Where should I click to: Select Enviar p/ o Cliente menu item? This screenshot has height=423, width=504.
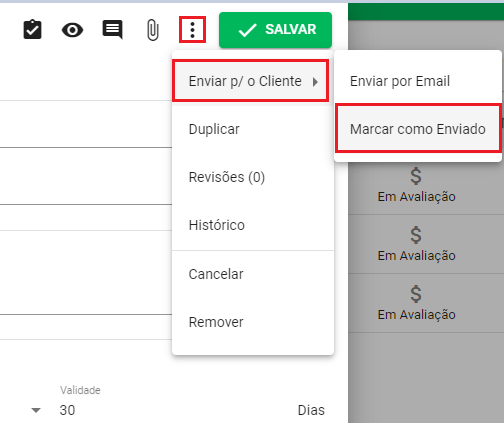pos(251,81)
